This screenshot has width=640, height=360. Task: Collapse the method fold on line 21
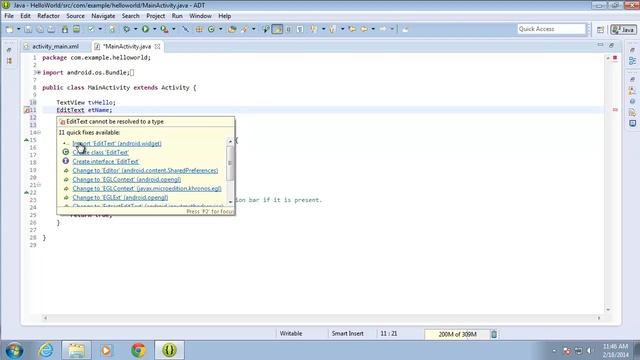point(39,185)
